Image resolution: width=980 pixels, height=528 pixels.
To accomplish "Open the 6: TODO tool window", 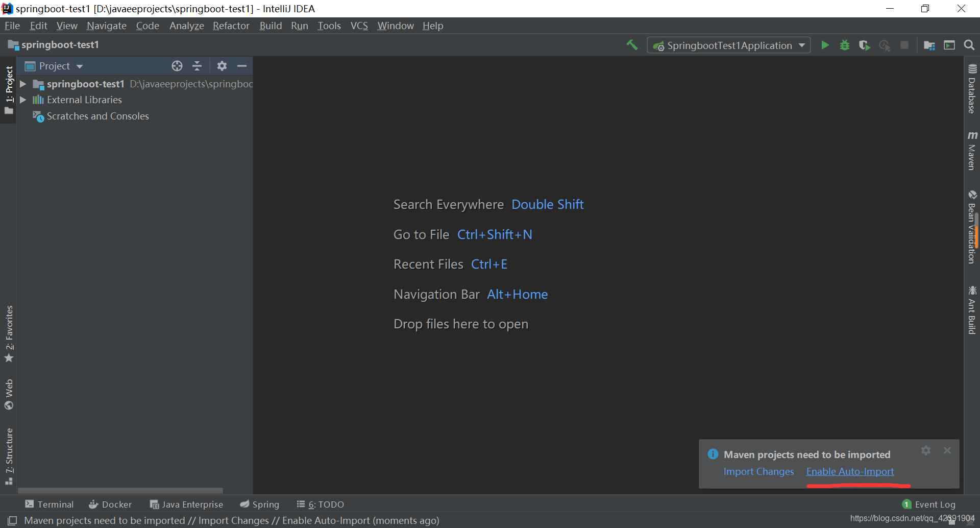I will point(321,505).
